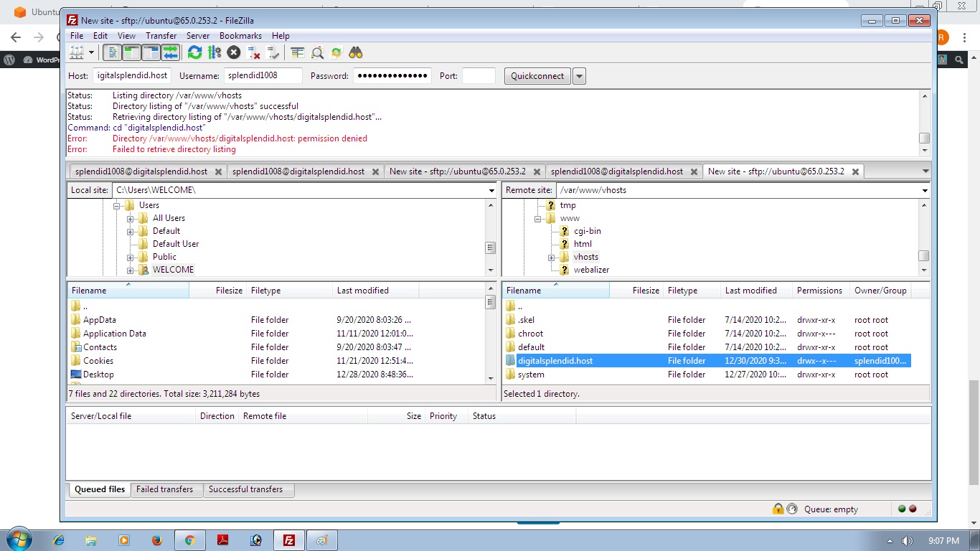Viewport: 980px width, 551px height.
Task: Toggle synchronized browsing
Action: [336, 52]
